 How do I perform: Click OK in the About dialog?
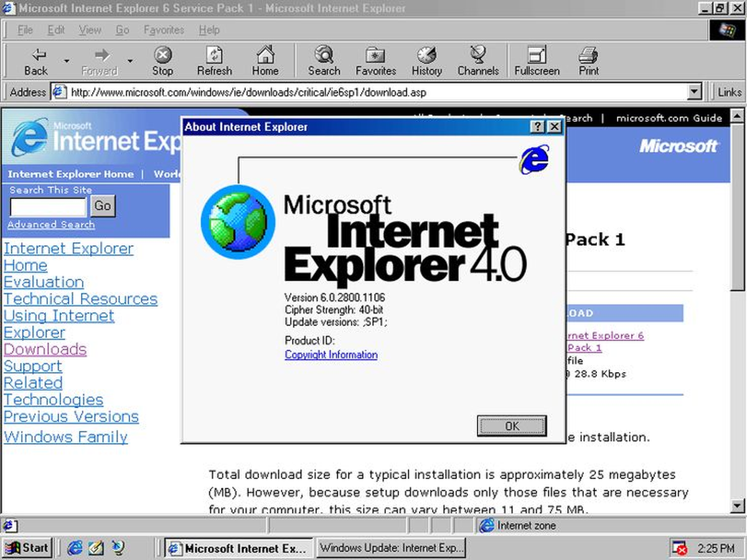(x=512, y=426)
